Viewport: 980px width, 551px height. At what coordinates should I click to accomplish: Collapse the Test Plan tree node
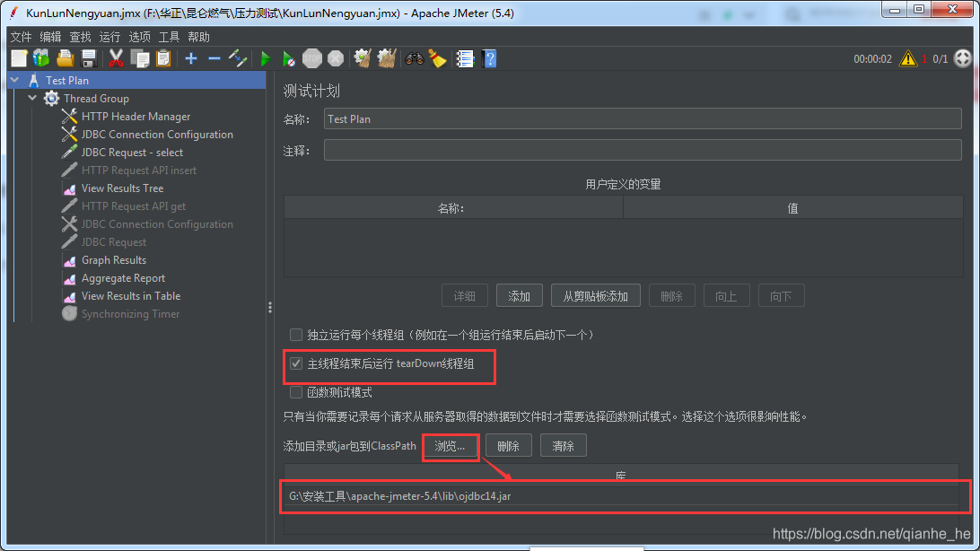coord(13,80)
